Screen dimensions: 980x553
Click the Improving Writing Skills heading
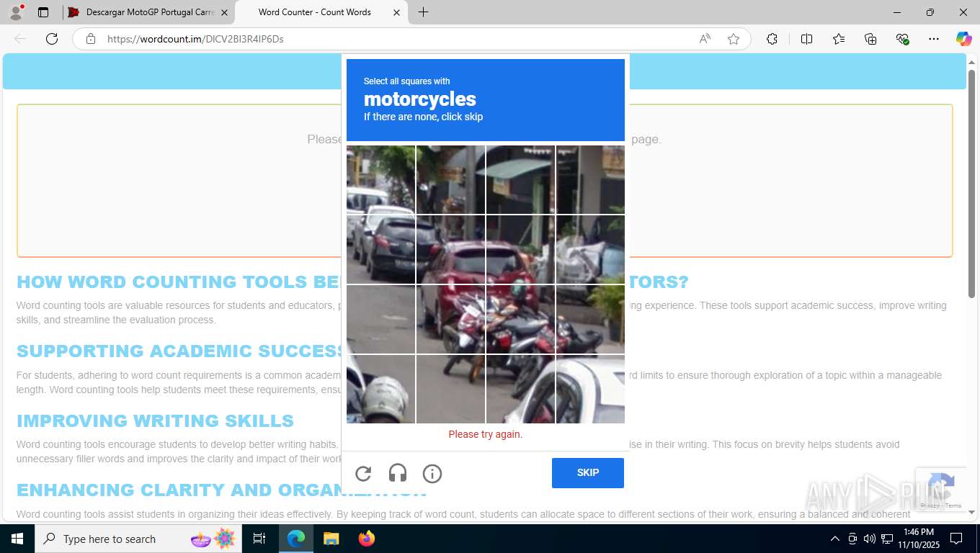click(x=155, y=421)
